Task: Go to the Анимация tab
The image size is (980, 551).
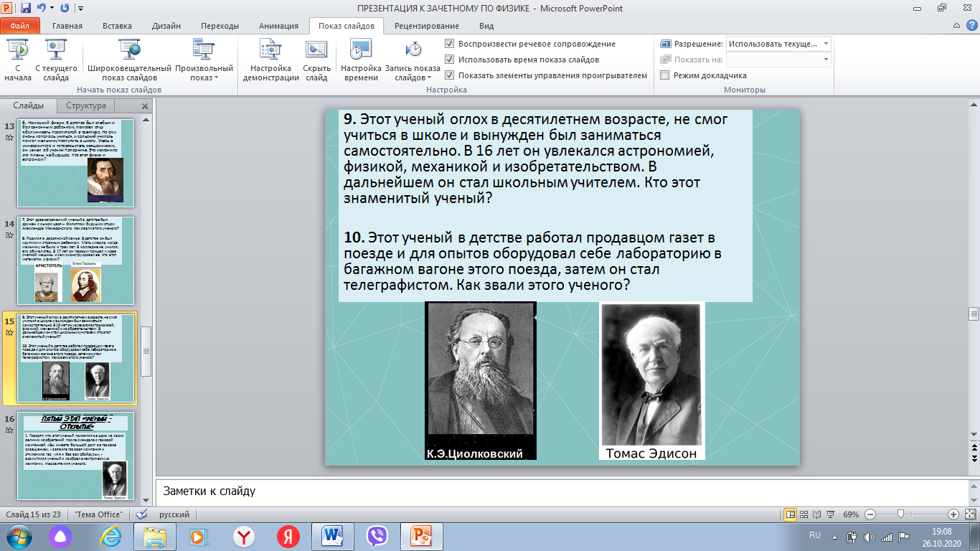Action: [x=278, y=26]
